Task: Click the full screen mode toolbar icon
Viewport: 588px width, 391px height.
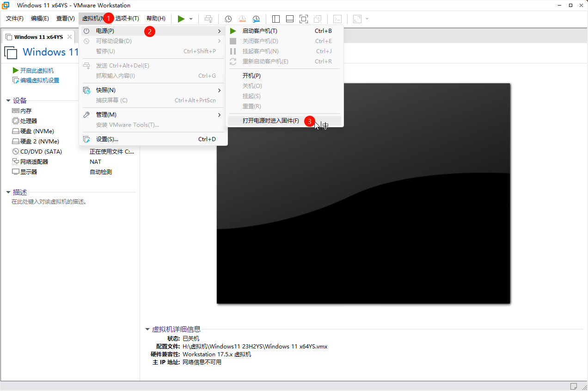Action: coord(304,19)
